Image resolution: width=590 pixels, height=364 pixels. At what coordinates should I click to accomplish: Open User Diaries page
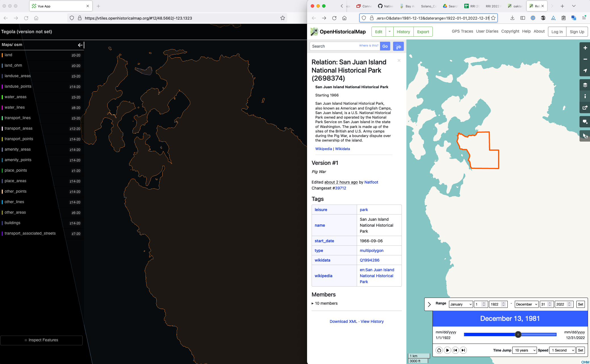pyautogui.click(x=487, y=31)
